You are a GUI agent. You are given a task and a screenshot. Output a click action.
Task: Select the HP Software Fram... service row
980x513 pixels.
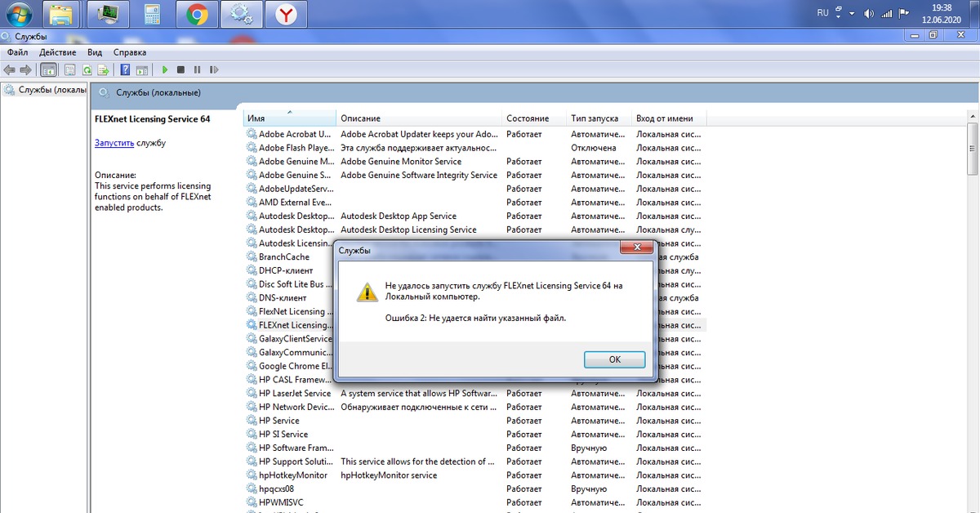coord(474,448)
